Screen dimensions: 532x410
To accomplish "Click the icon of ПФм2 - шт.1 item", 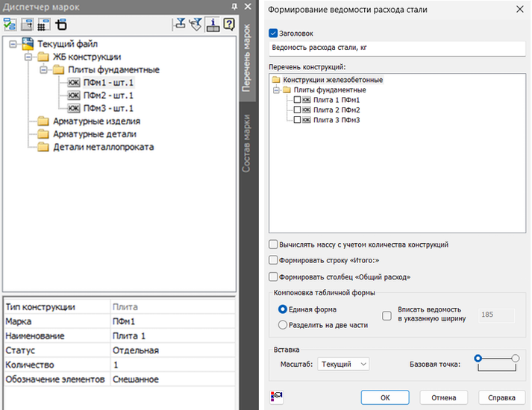I will [x=73, y=95].
